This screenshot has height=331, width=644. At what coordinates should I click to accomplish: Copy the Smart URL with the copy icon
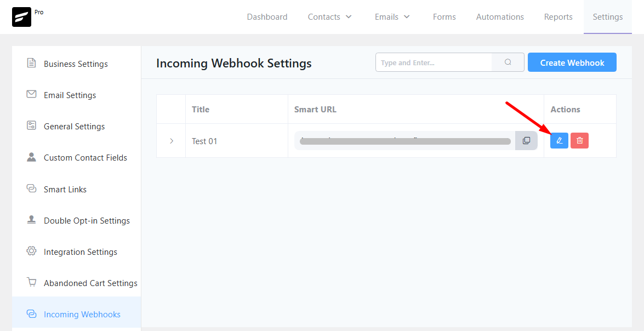point(526,141)
